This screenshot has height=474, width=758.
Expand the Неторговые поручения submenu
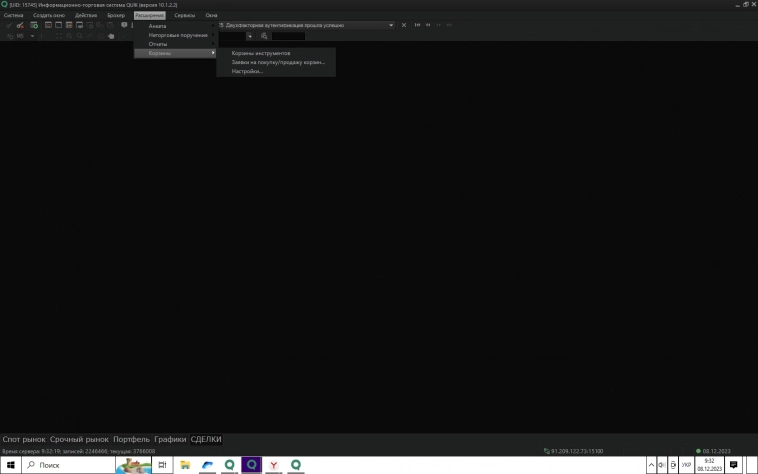[178, 35]
